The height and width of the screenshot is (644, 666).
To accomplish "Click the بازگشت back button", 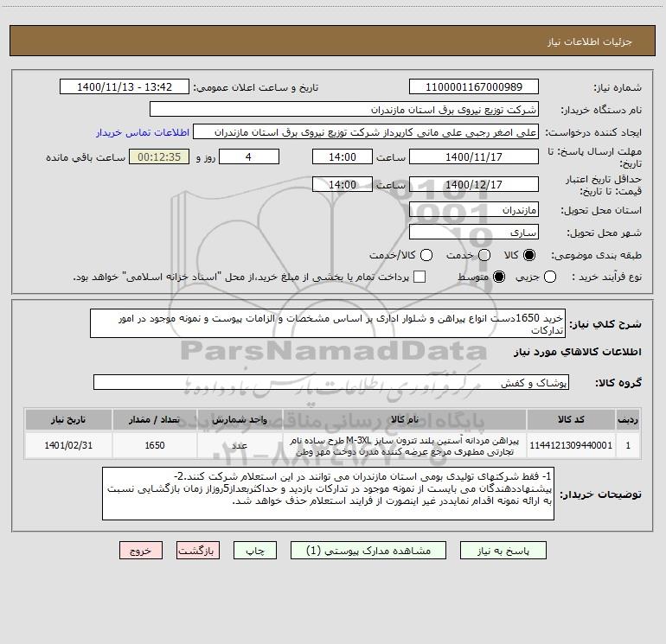I will tap(198, 551).
